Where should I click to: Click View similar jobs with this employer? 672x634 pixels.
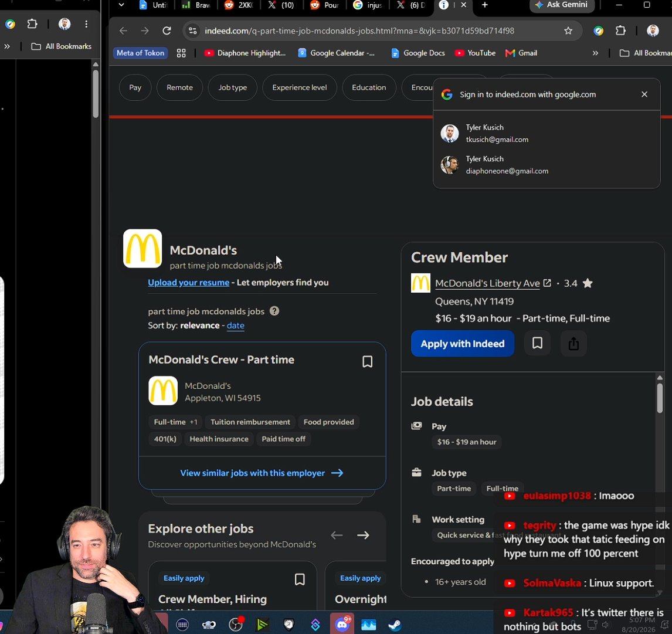(262, 473)
